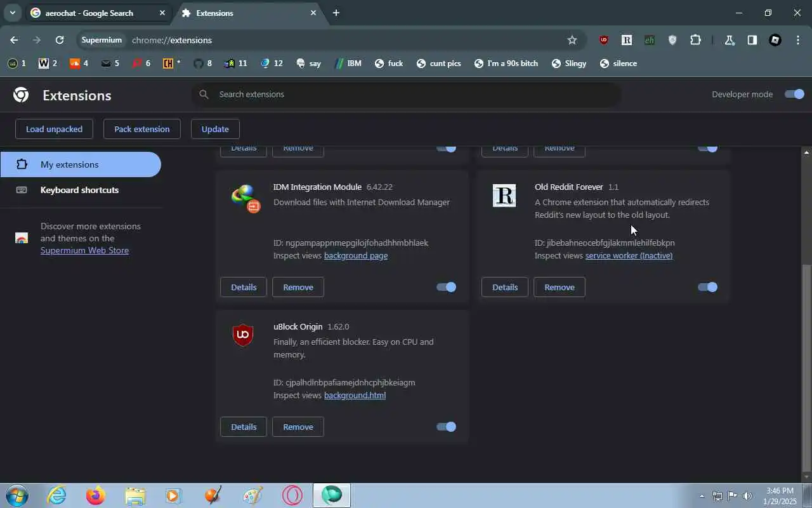Remove the IDM Integration Module extension

(298, 287)
